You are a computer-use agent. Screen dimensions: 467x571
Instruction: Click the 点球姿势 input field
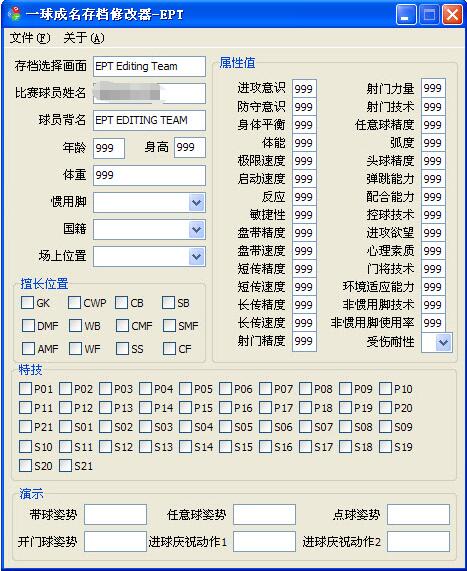point(419,515)
